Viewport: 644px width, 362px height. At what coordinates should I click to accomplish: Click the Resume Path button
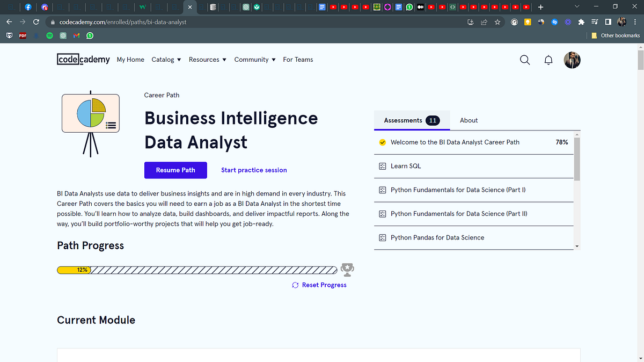[x=175, y=170]
